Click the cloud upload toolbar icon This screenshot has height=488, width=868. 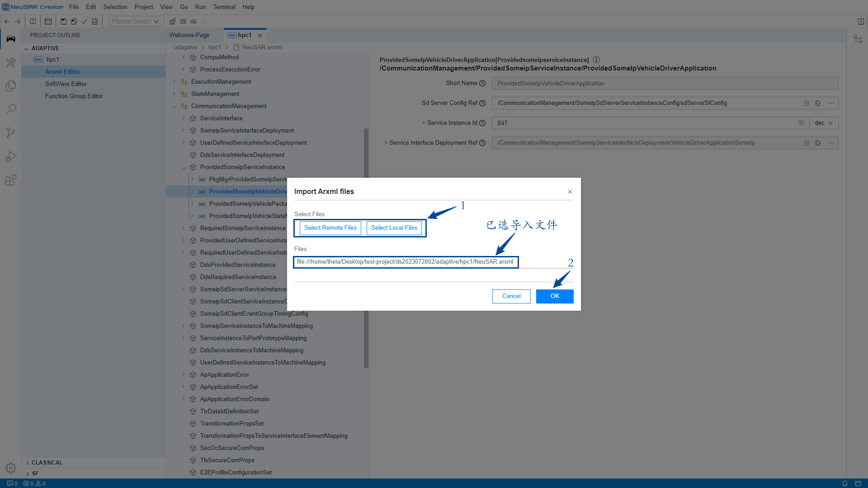[x=193, y=21]
